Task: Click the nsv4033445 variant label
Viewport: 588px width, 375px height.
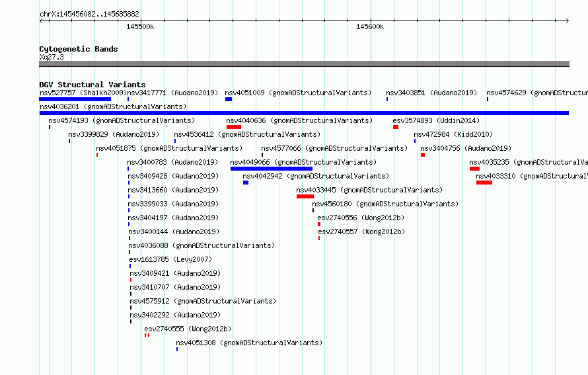Action: 369,190
